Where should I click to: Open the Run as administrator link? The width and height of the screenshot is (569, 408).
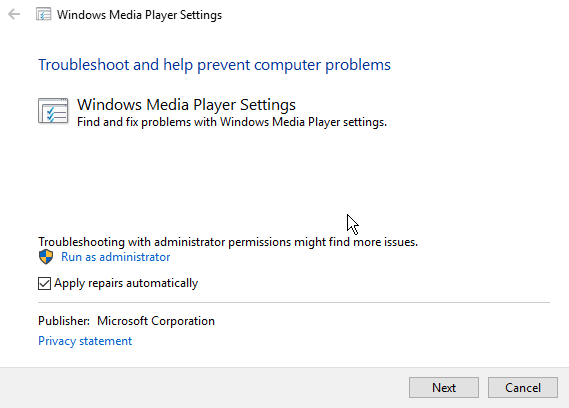tap(115, 257)
